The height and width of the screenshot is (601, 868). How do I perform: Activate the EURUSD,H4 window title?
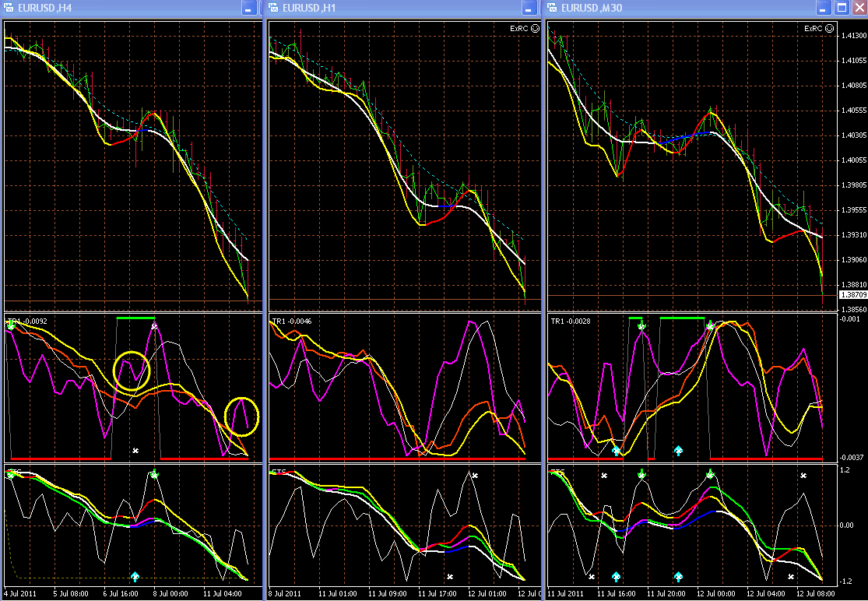point(45,8)
